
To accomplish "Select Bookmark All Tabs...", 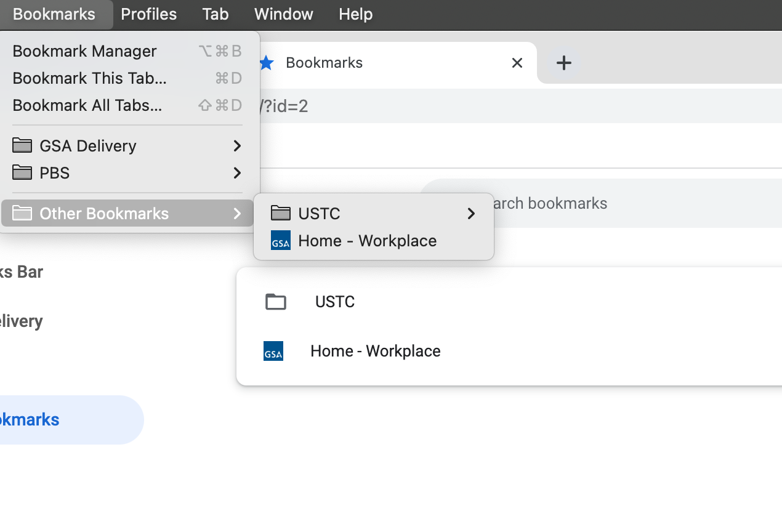I will coord(86,105).
